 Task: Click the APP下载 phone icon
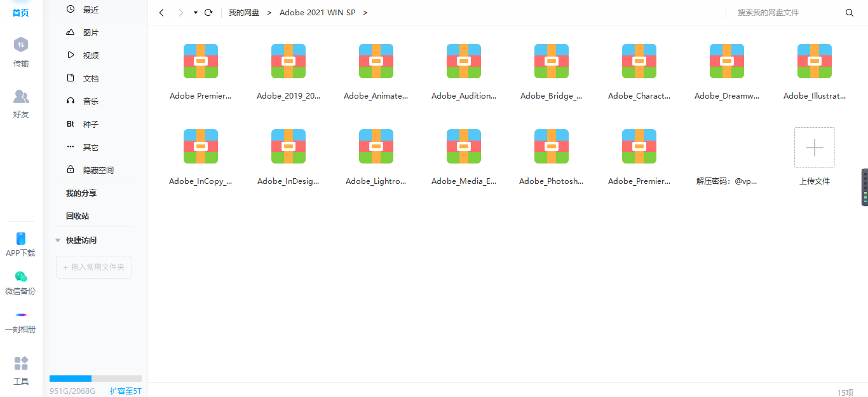coord(21,239)
